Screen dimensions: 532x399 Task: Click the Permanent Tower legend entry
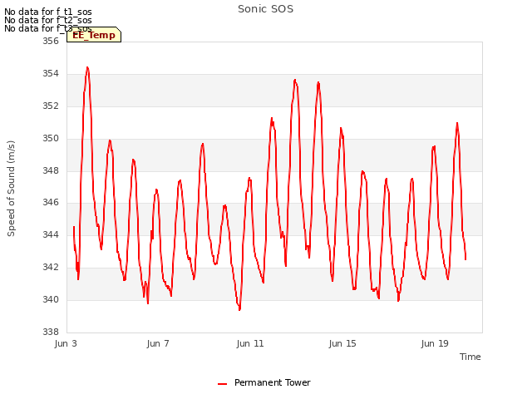pyautogui.click(x=264, y=382)
